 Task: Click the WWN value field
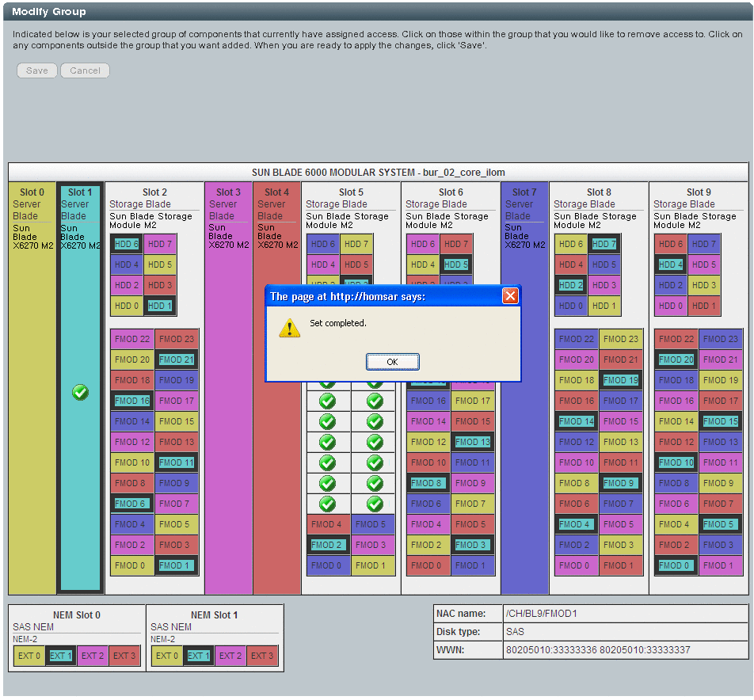tap(625, 650)
